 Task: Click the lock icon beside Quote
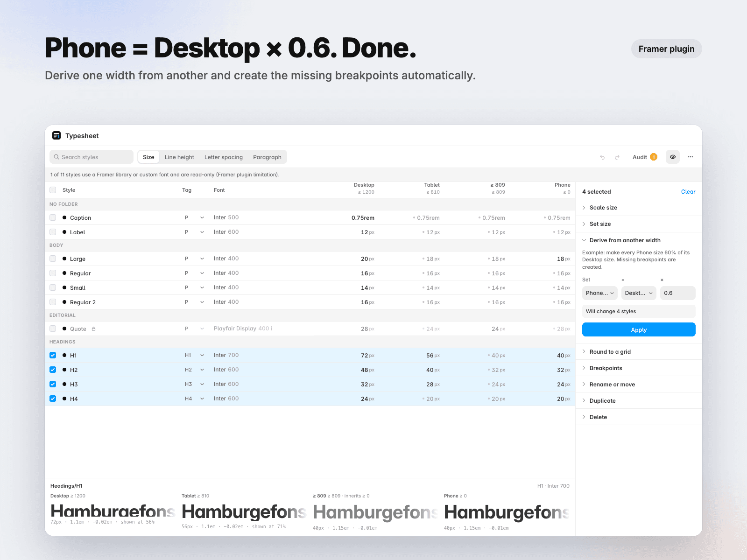click(93, 329)
